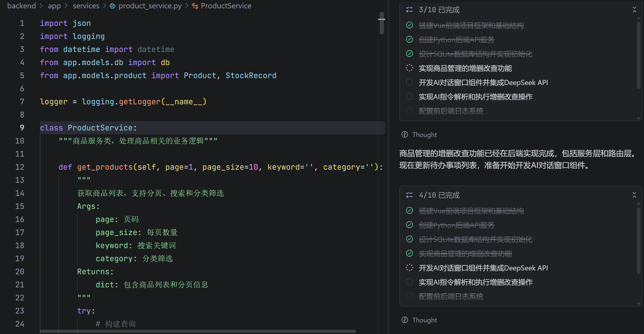Select the services breadcrumb folder
Viewport: 644px width, 334px height.
point(86,6)
